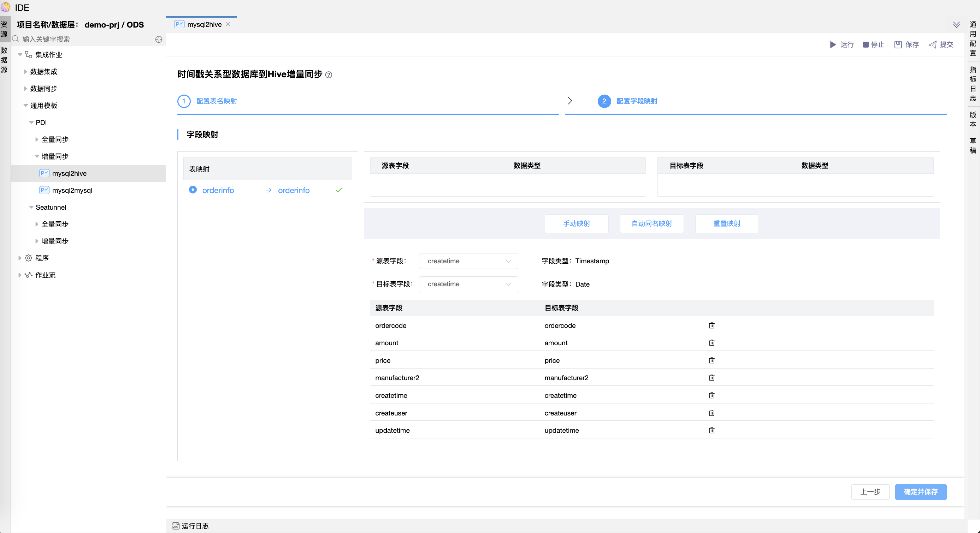980x533 pixels.
Task: Switch to step 1 配置表名映射
Action: 216,101
